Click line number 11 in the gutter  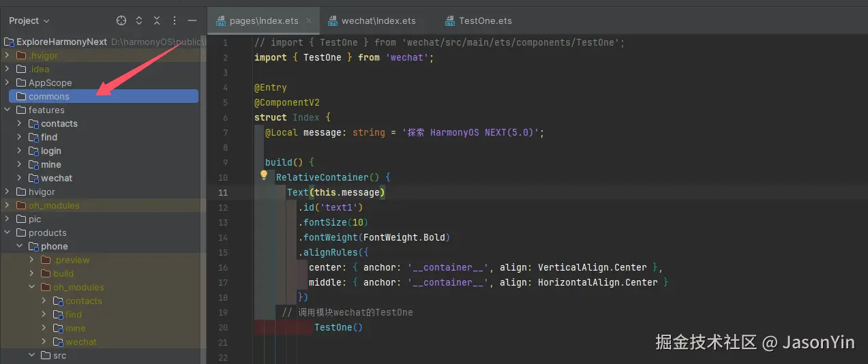(x=223, y=192)
